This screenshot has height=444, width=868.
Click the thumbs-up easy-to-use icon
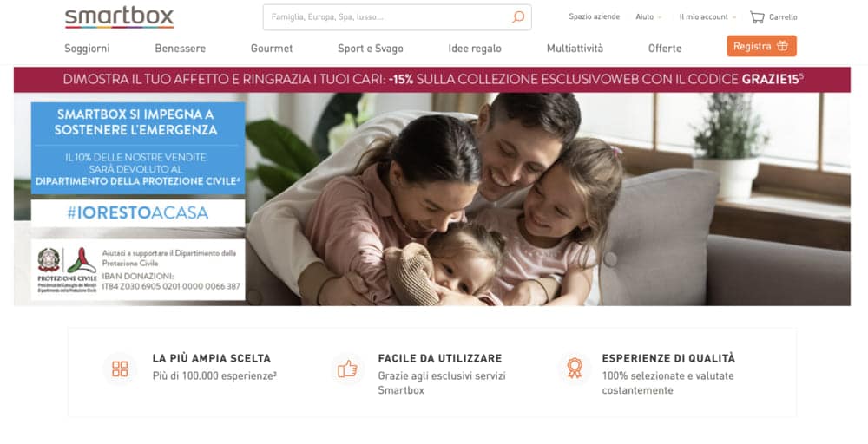(x=347, y=369)
